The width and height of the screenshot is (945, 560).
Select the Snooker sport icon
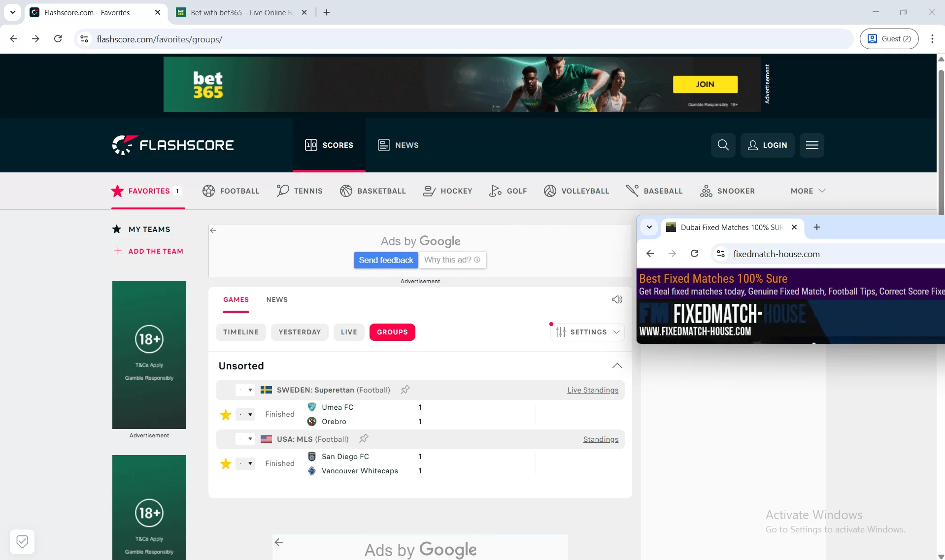[707, 191]
